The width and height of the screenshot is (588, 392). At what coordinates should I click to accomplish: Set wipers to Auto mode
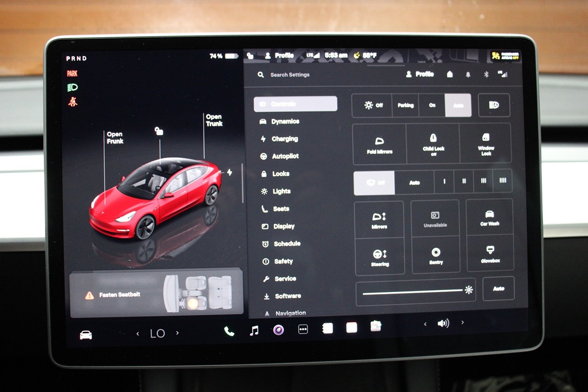click(415, 182)
